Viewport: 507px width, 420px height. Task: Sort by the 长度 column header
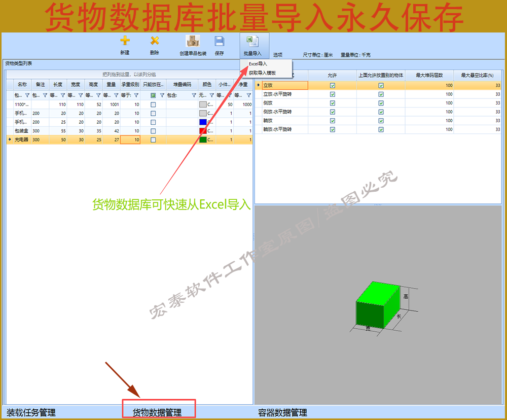(x=58, y=84)
